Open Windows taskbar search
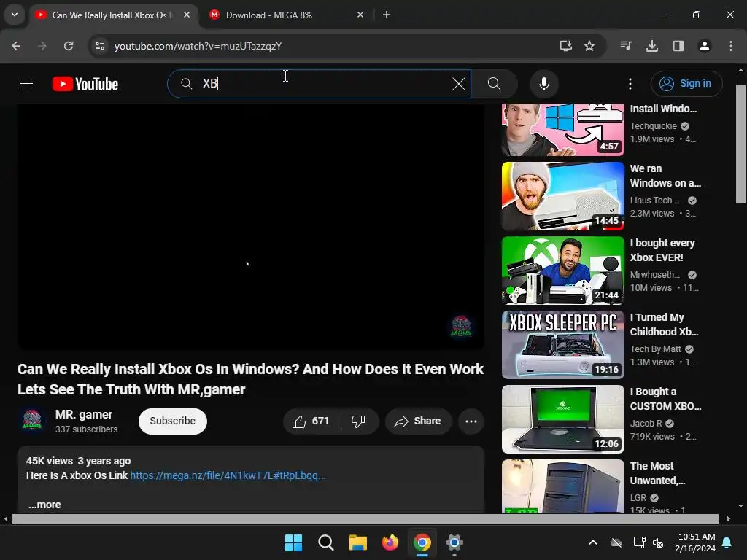Viewport: 747px width, 560px height. click(326, 542)
